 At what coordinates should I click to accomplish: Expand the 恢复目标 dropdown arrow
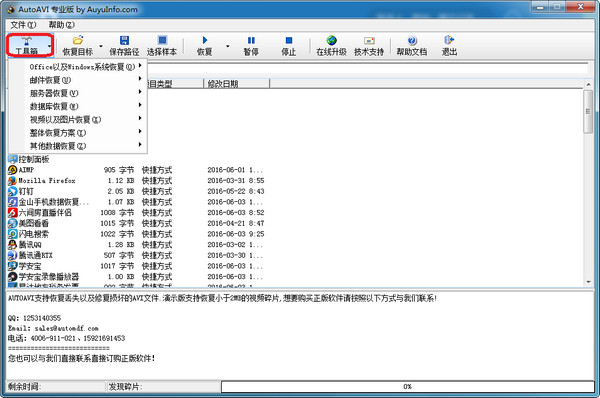point(101,46)
